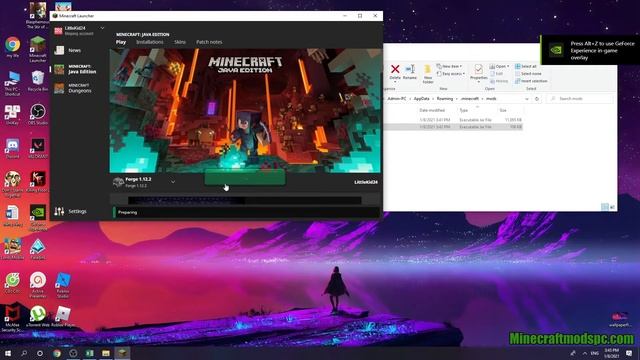Select the highlighted second file row
The image size is (640, 360).
click(x=453, y=127)
